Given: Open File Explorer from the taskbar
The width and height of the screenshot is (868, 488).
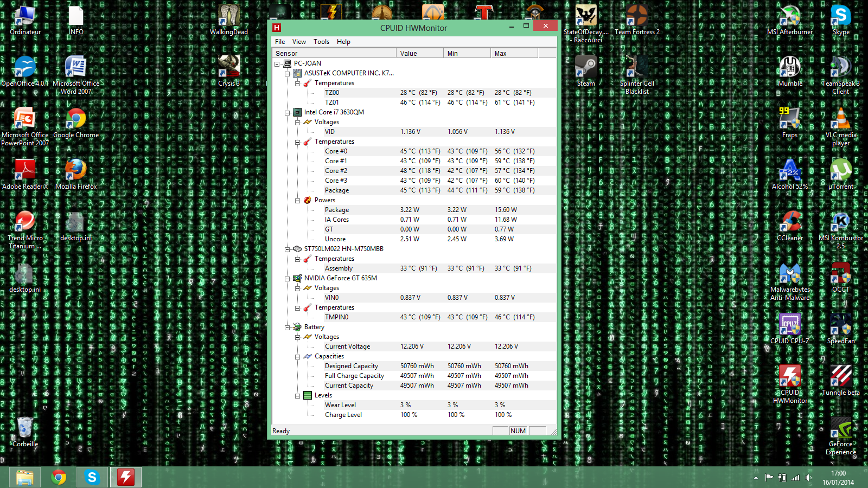Looking at the screenshot, I should pos(25,477).
